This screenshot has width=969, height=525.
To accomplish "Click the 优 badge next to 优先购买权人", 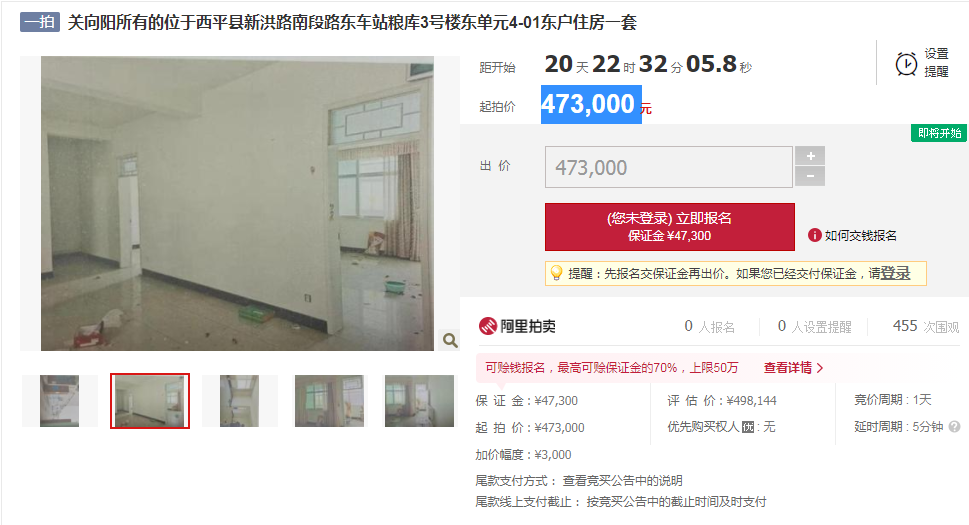I will [747, 427].
